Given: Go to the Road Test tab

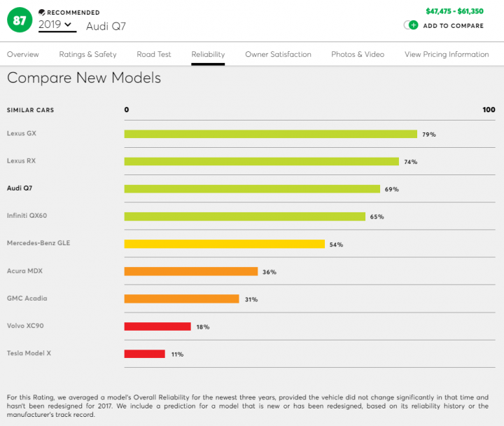Looking at the screenshot, I should [154, 55].
